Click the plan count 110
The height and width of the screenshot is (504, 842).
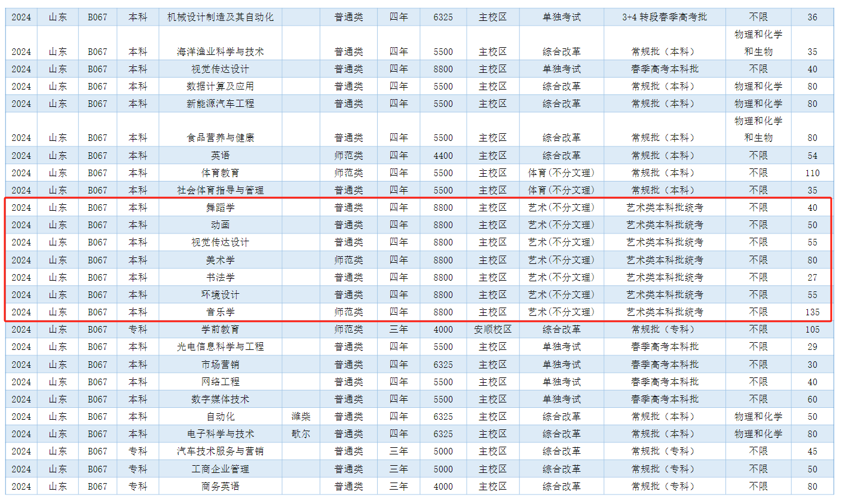(x=812, y=173)
